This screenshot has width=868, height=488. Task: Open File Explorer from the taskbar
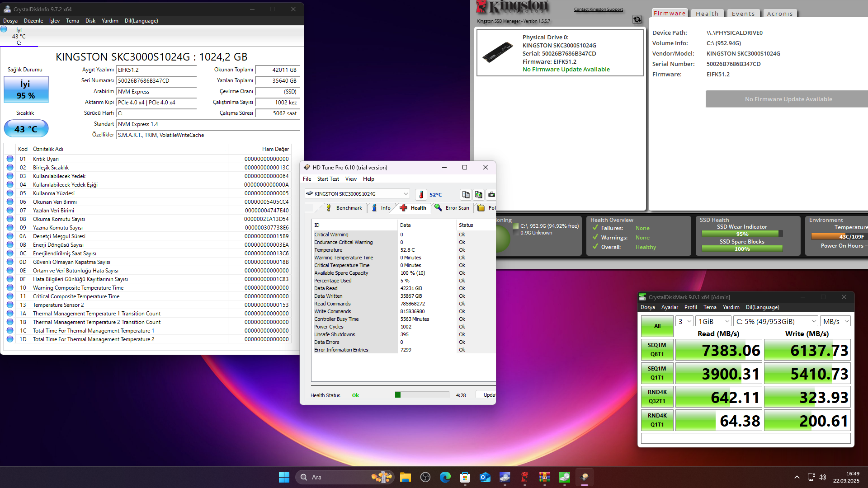pos(406,477)
